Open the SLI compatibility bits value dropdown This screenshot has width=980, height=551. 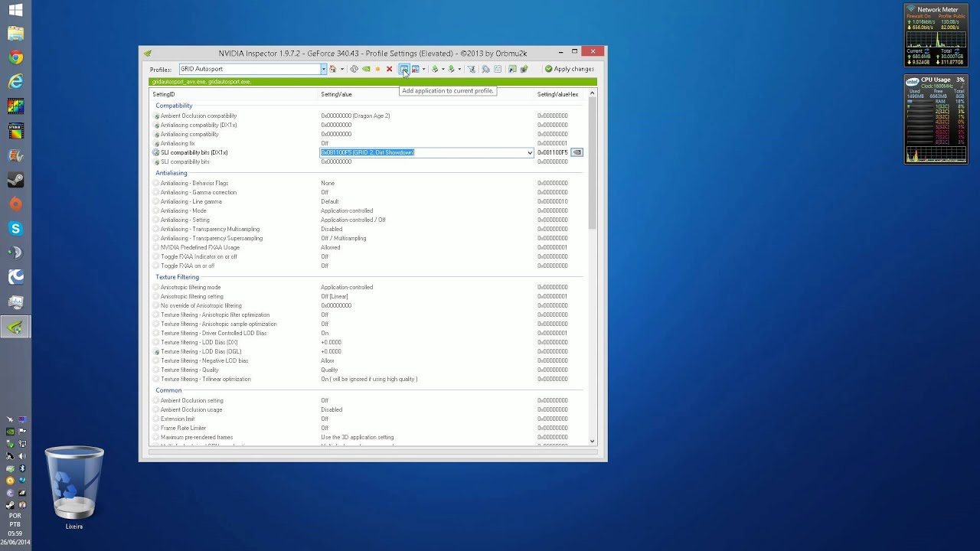[x=529, y=152]
